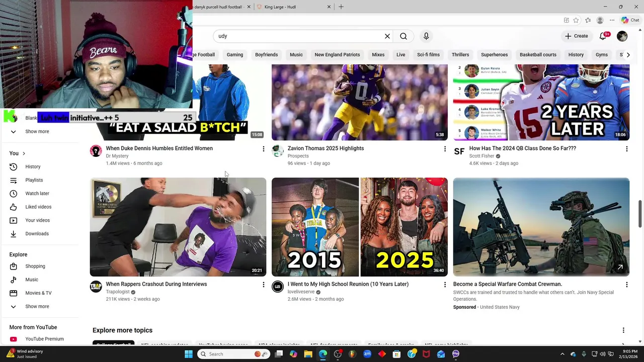This screenshot has height=362, width=644.
Task: Play High School Reunion 2015/2025 thumbnail
Action: pyautogui.click(x=360, y=227)
